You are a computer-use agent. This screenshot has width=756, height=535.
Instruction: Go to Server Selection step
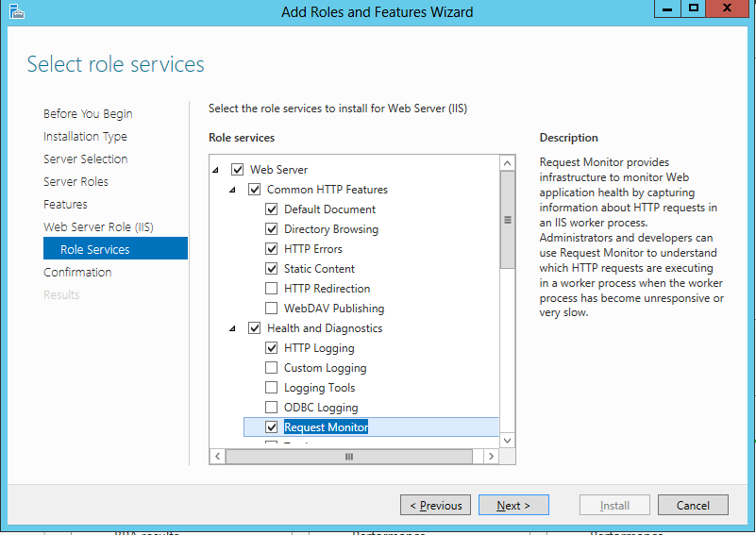click(x=85, y=159)
